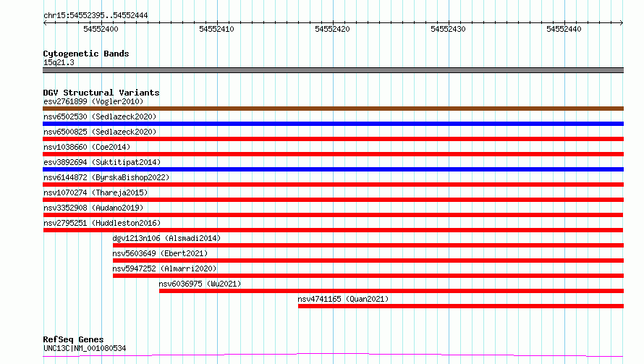Click the 54552420 ruler coordinate label
This screenshot has height=364, width=644.
(x=332, y=29)
